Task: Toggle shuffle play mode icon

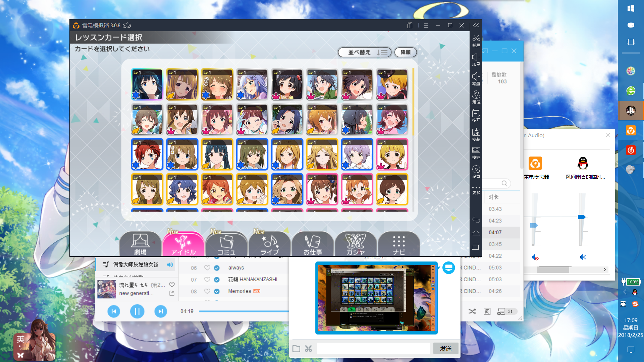Action: (x=472, y=311)
